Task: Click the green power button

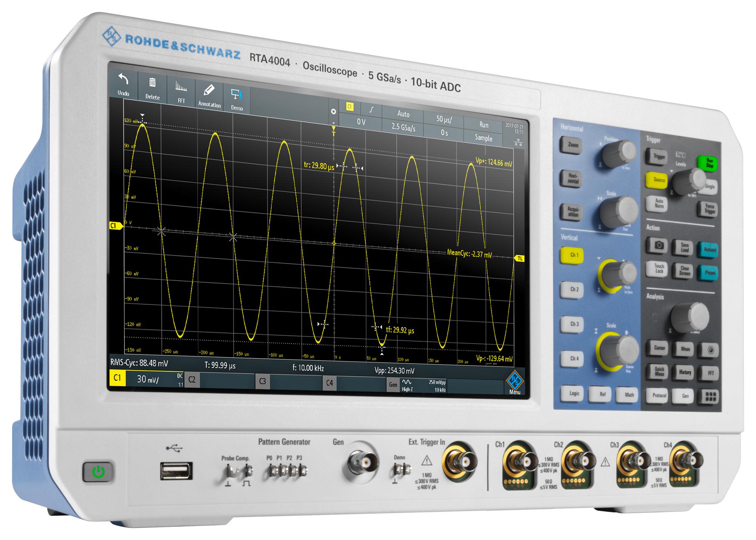Action: (x=98, y=472)
